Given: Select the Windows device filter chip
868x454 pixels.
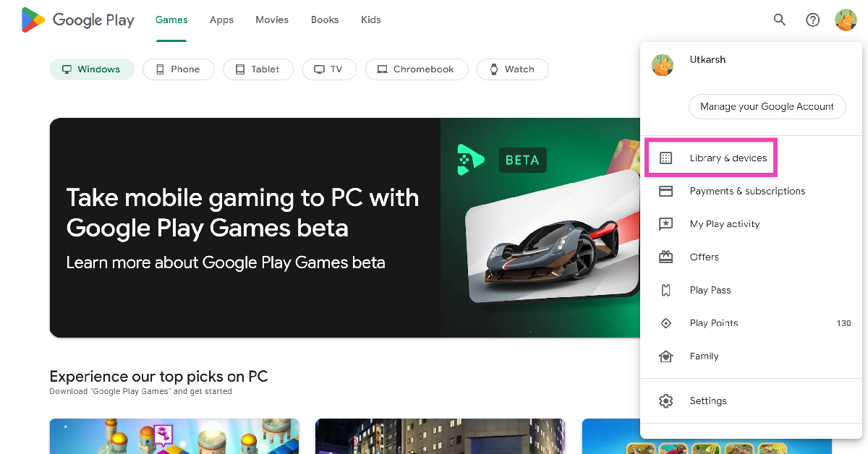Looking at the screenshot, I should coord(92,69).
